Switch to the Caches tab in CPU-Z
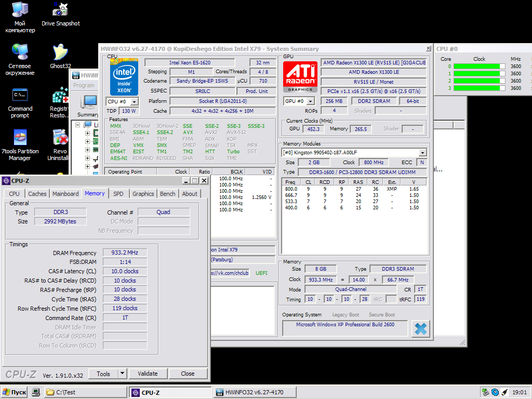The image size is (532, 399). 37,194
